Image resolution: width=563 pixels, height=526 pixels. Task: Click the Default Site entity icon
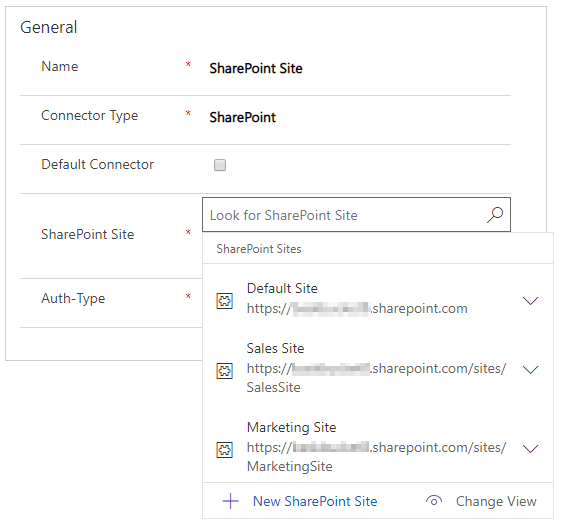point(224,301)
